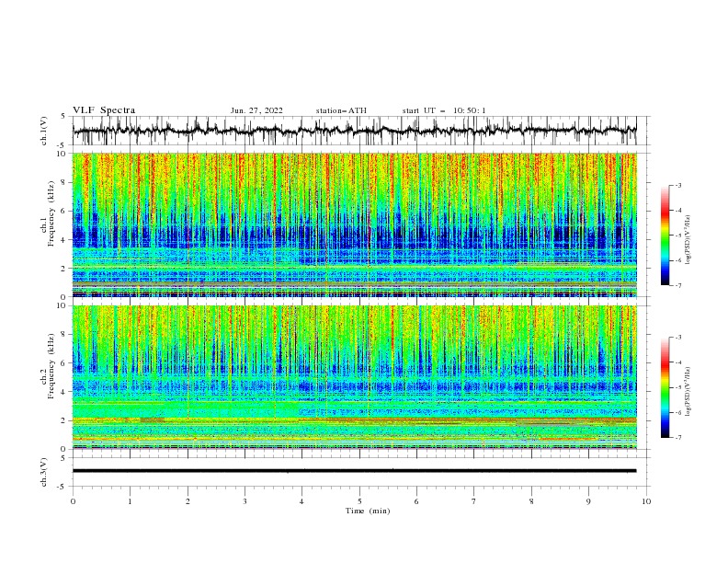Click the "-5" tick on ch.2 color bar
Image resolution: width=728 pixels, height=563 pixels.
click(x=678, y=387)
